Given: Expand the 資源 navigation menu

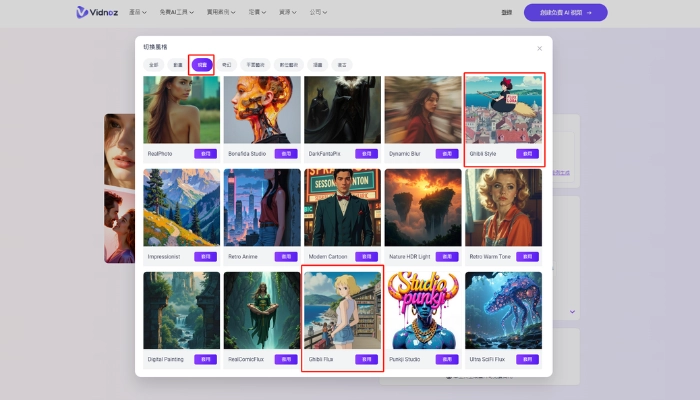Looking at the screenshot, I should point(288,12).
